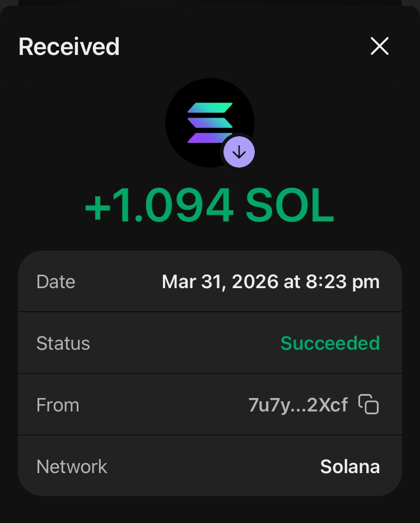Tap the SOL currency text

(290, 205)
